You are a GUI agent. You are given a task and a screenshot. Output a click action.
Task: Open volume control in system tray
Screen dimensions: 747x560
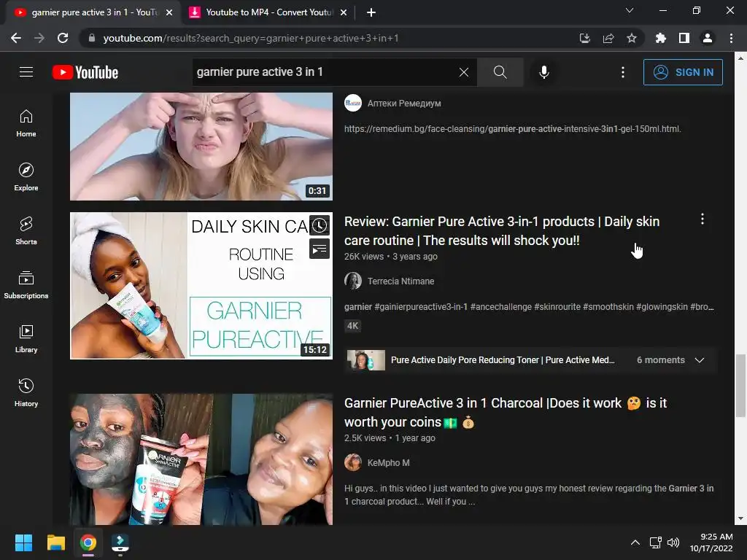click(x=673, y=542)
